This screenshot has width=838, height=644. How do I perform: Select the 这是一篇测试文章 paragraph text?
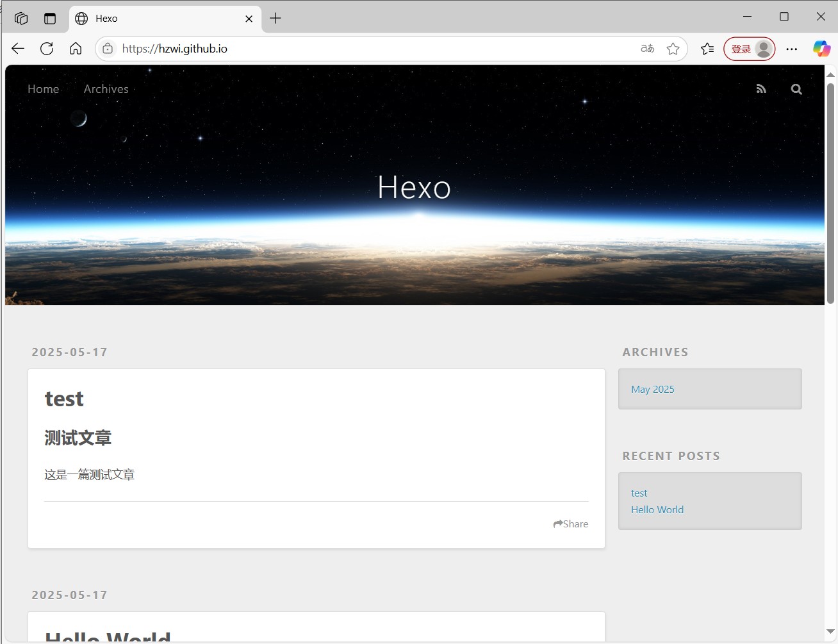(x=90, y=474)
